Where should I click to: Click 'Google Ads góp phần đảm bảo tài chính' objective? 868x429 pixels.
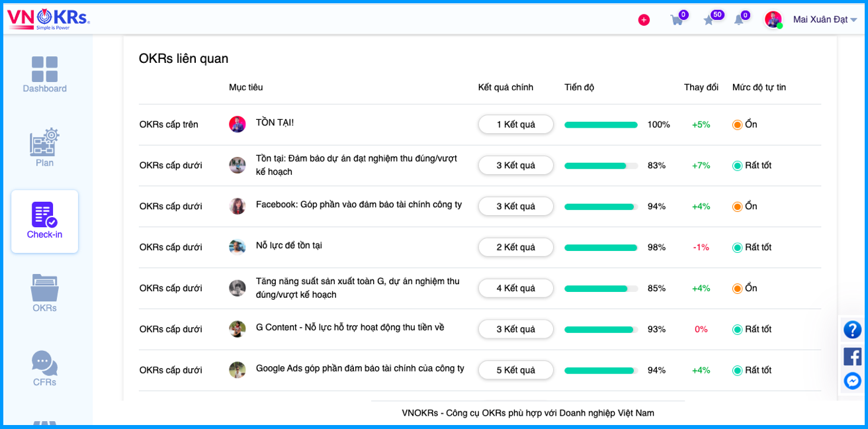tap(360, 369)
